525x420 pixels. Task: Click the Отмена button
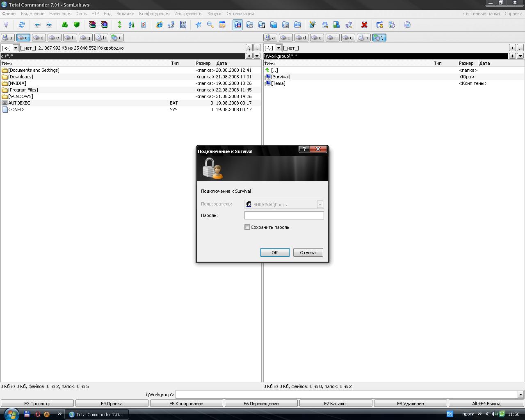tap(308, 253)
